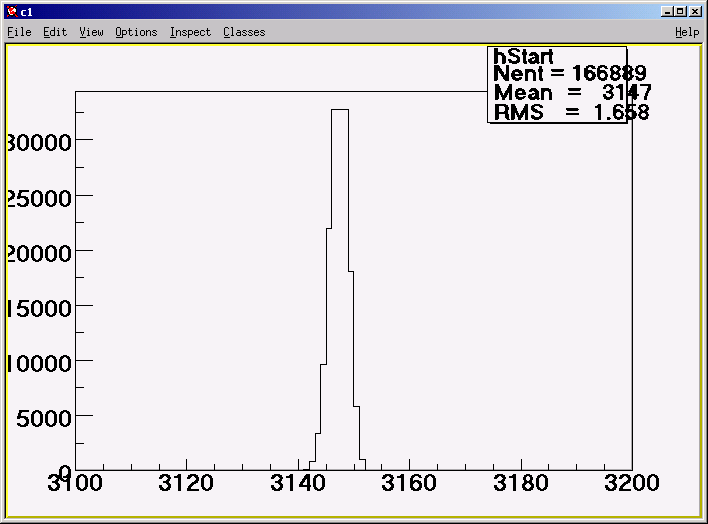The image size is (708, 524).
Task: Open the Edit menu
Action: click(x=55, y=32)
